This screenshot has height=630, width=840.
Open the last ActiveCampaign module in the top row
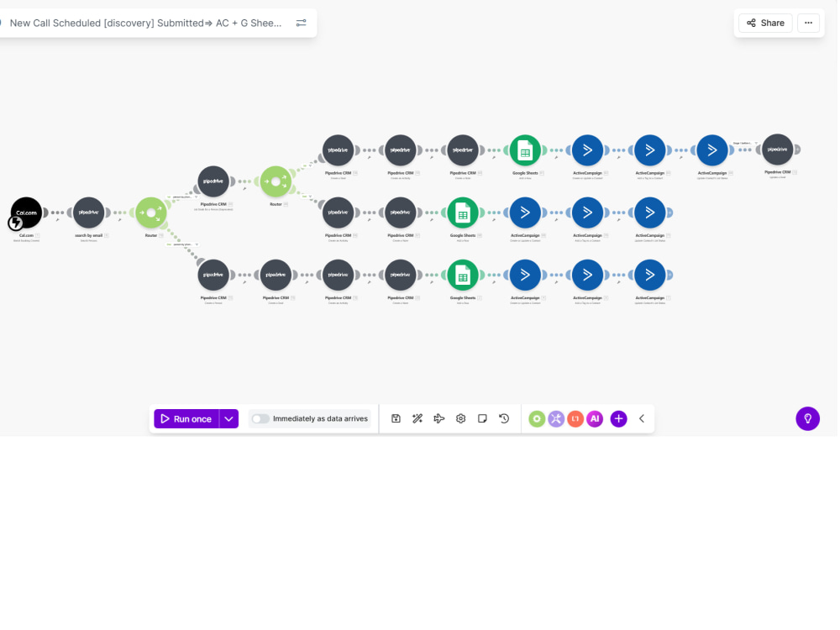click(x=712, y=150)
